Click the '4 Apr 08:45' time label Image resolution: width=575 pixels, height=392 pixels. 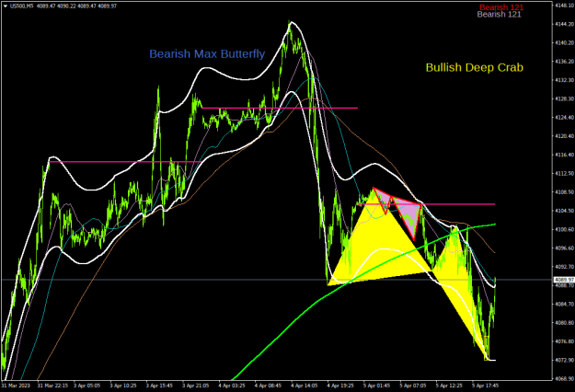[x=268, y=386]
